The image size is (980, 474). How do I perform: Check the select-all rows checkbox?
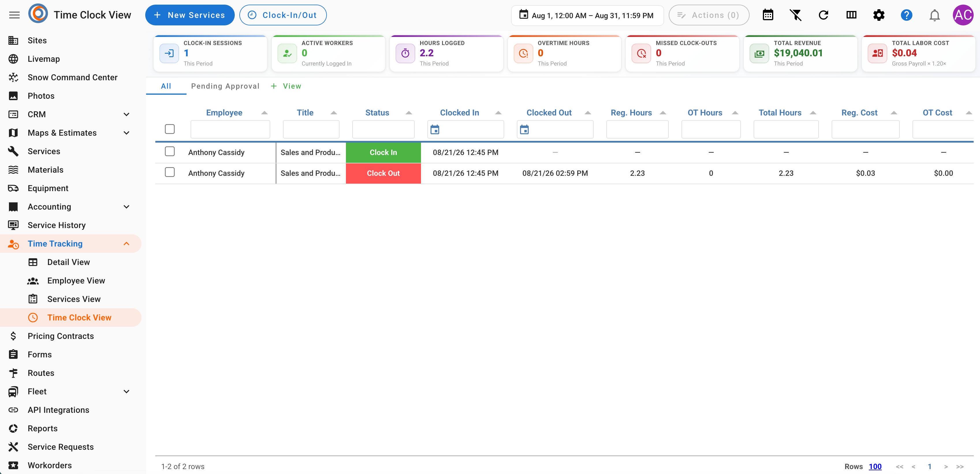pyautogui.click(x=170, y=129)
